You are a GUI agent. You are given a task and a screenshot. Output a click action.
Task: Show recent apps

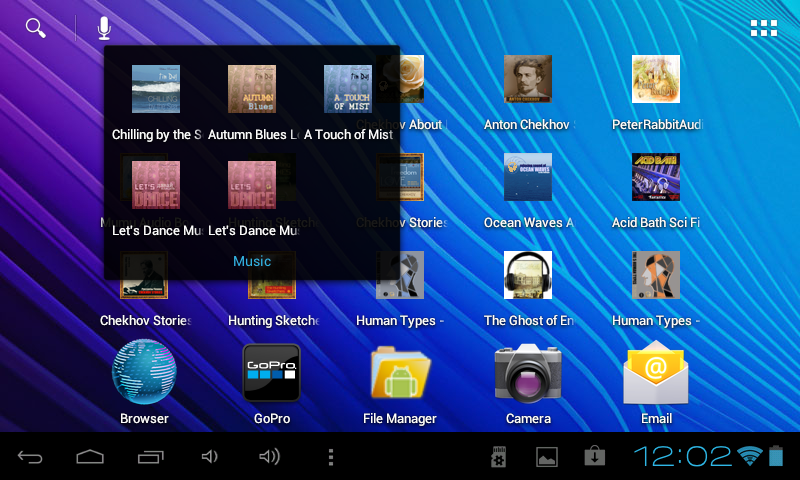pos(151,457)
